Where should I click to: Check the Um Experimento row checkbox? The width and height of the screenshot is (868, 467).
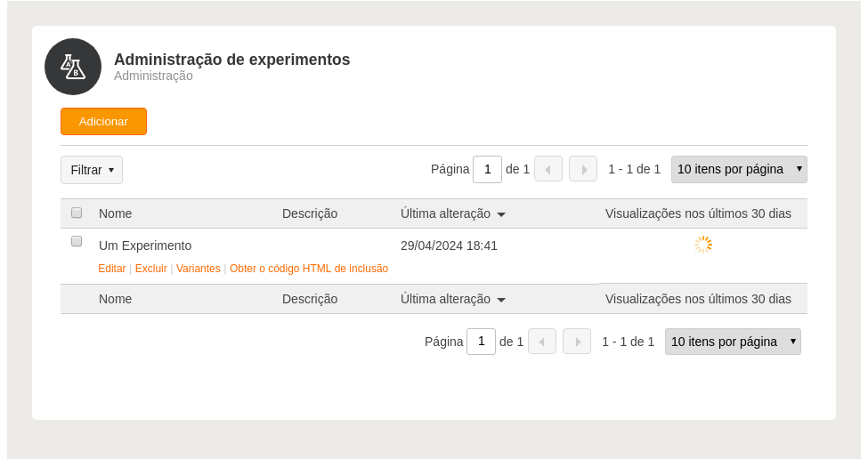coord(77,241)
